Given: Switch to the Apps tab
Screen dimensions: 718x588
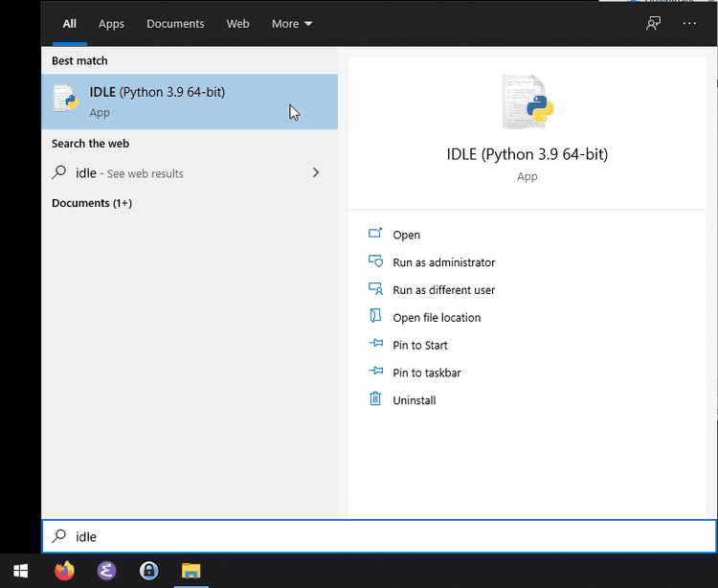Looking at the screenshot, I should coord(111,24).
